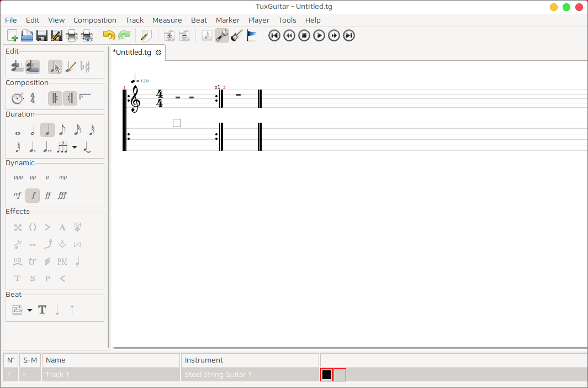This screenshot has width=588, height=388.
Task: Click the Save file floppy disk icon
Action: 42,36
